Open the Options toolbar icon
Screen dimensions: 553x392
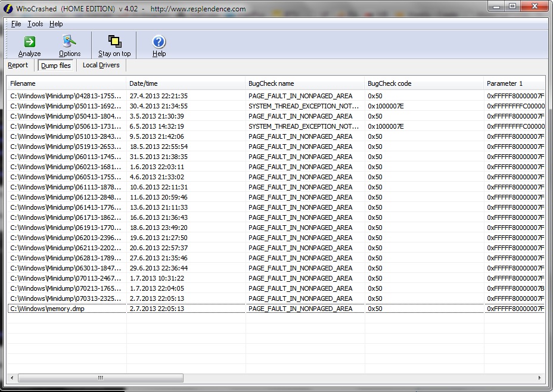pyautogui.click(x=70, y=46)
